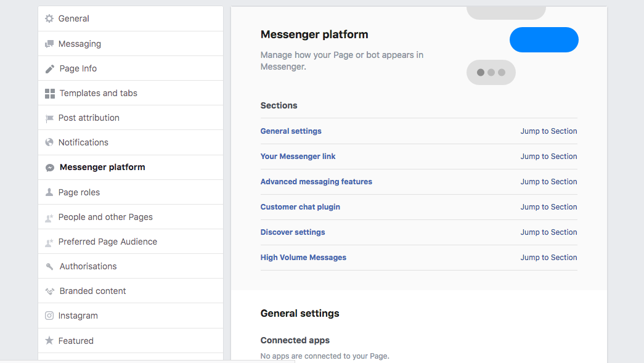Click the Sections heading text
This screenshot has width=644, height=363.
point(279,105)
